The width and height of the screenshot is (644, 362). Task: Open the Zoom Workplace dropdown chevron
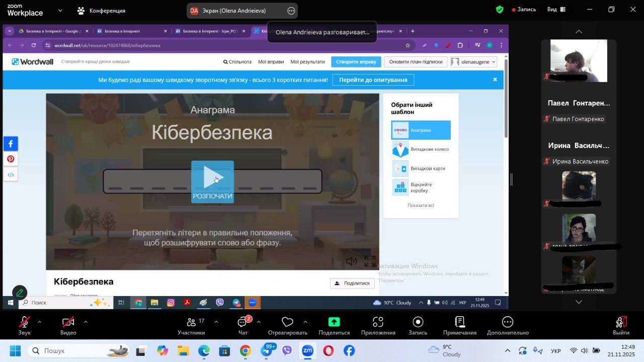pyautogui.click(x=60, y=10)
